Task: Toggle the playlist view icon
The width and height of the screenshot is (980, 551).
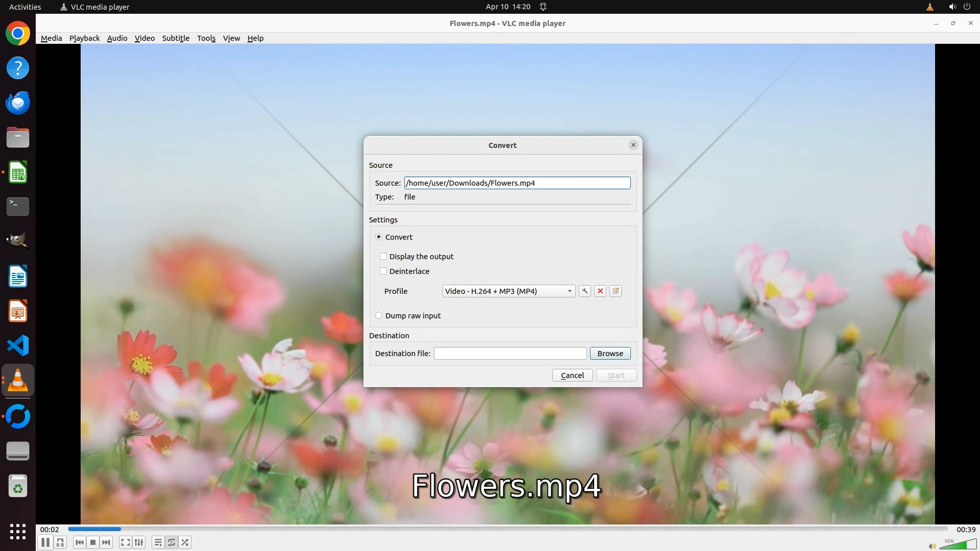Action: coord(158,542)
